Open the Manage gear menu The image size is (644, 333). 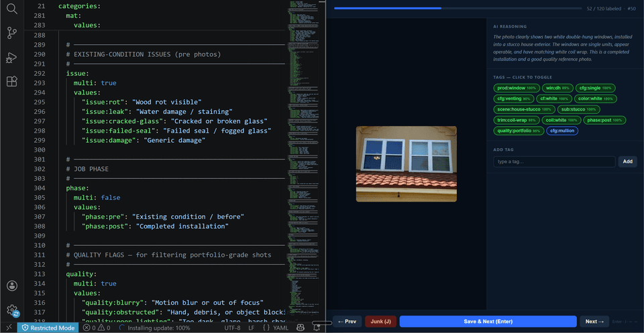click(12, 310)
